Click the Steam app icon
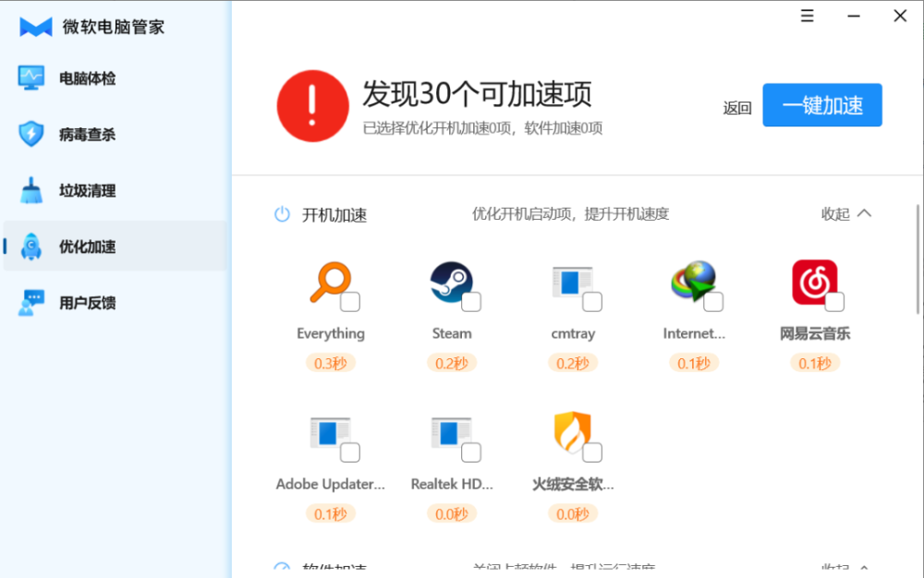 point(452,282)
